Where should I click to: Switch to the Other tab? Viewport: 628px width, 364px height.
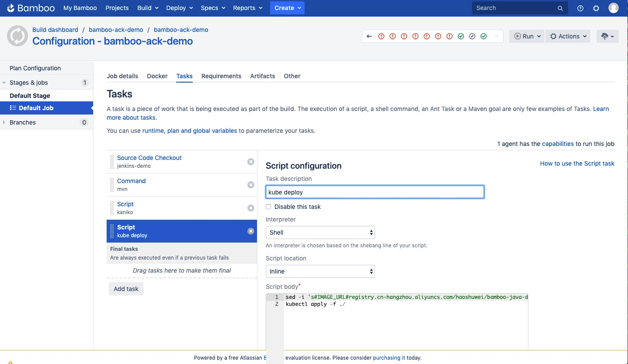[292, 76]
